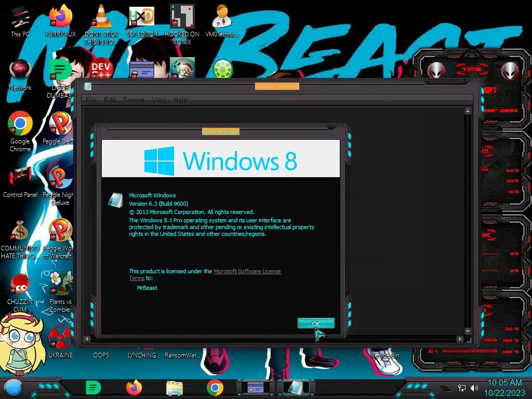Select the Firefox desktop shortcut labeled FURRY FUX

point(60,21)
